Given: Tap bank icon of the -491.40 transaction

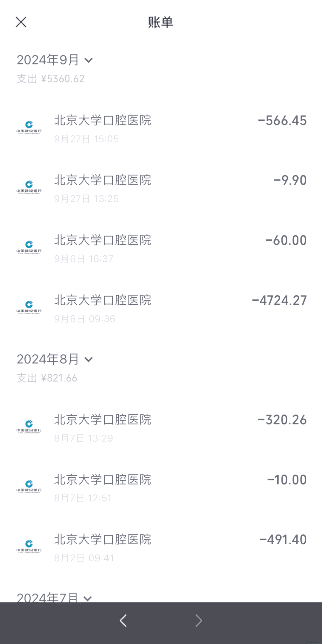Looking at the screenshot, I should (x=29, y=546).
